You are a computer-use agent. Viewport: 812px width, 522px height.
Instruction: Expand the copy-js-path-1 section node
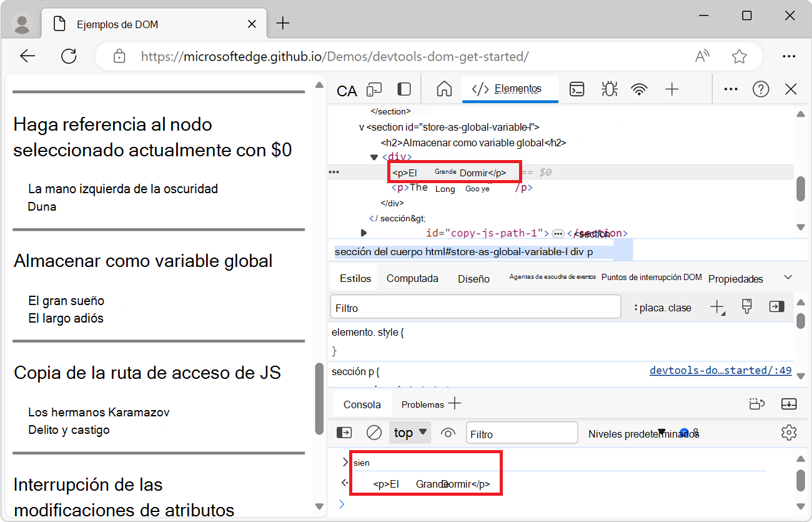(x=364, y=233)
